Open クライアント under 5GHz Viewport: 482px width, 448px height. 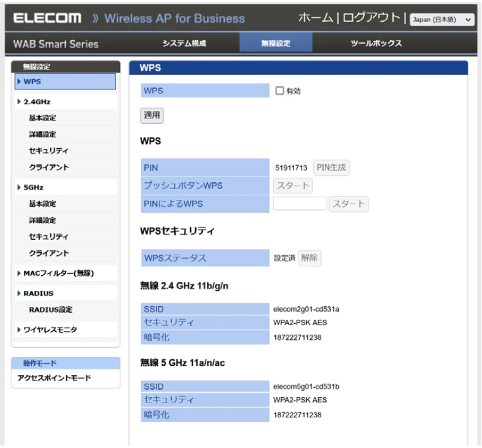49,253
